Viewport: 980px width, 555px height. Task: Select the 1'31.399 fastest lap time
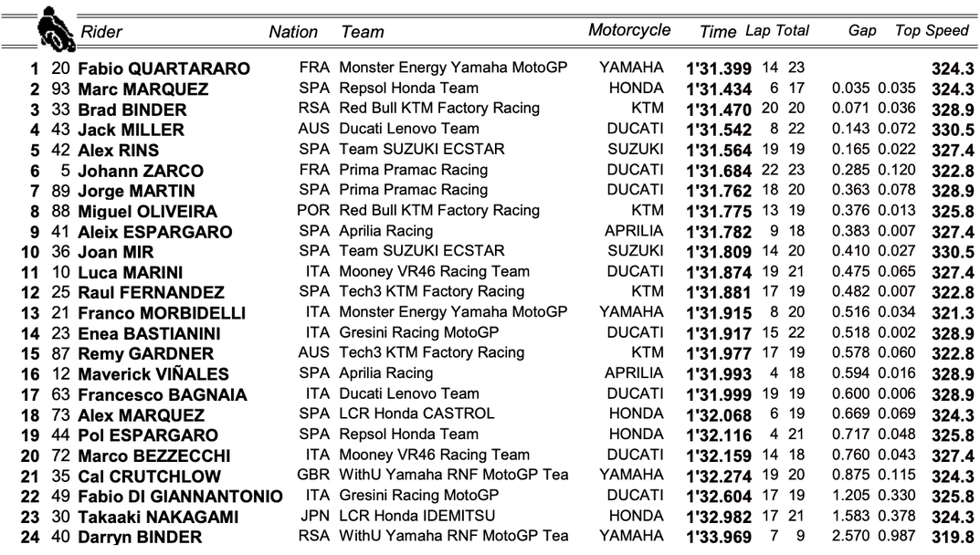pos(719,69)
